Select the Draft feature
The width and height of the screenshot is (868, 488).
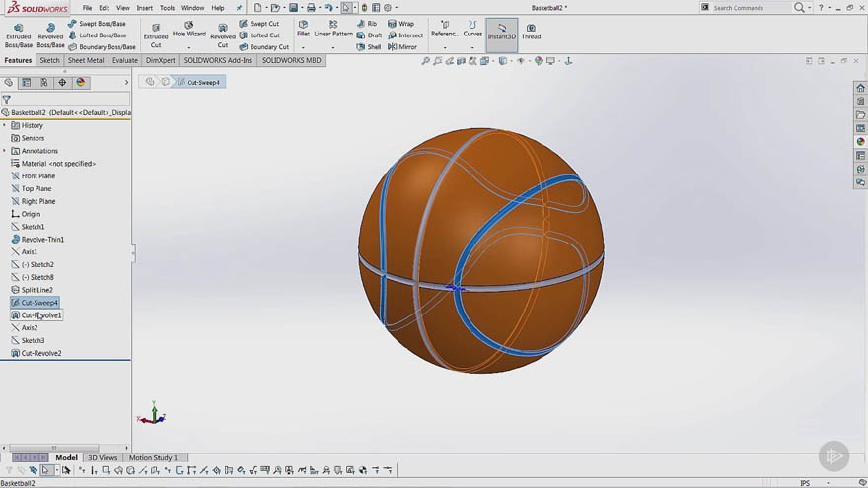(369, 35)
